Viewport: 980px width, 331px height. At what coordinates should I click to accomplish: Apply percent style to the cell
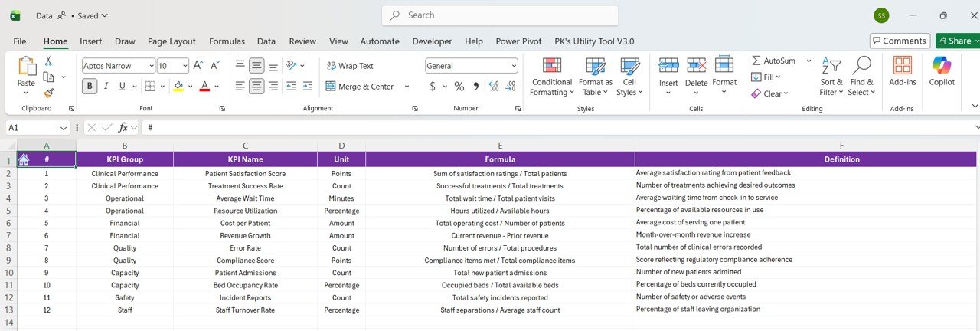(x=459, y=87)
